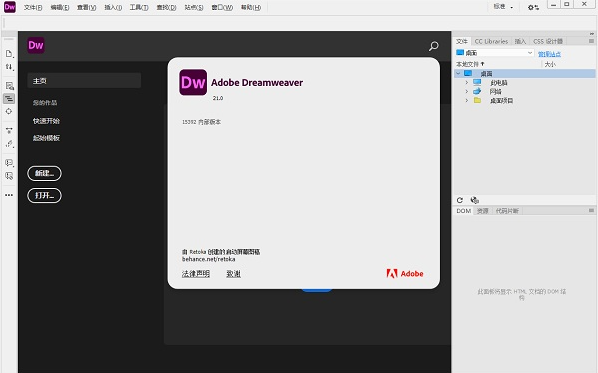Open the 查找(D) menu
The height and width of the screenshot is (373, 598).
point(166,7)
